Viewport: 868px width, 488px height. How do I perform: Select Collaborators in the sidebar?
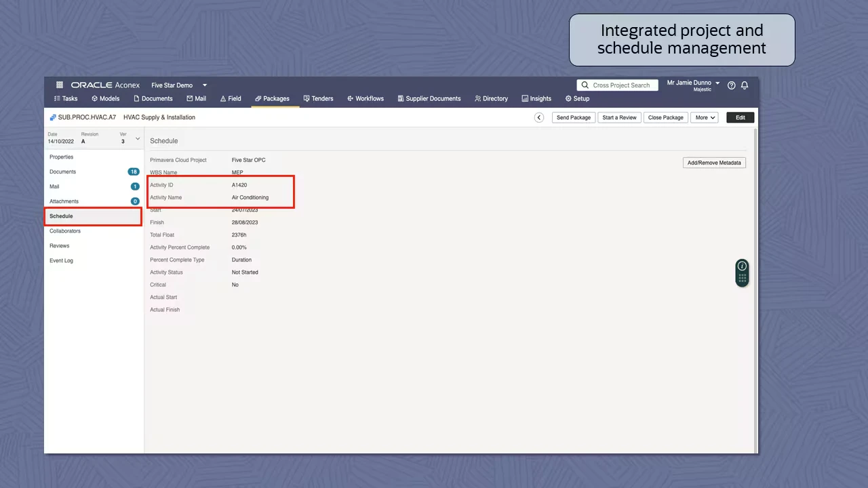click(x=65, y=231)
